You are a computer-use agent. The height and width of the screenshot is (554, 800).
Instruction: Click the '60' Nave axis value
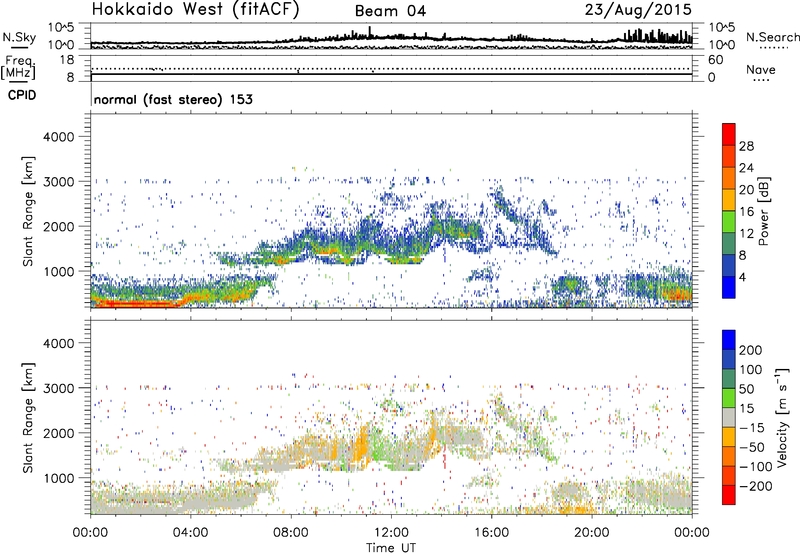tap(715, 60)
